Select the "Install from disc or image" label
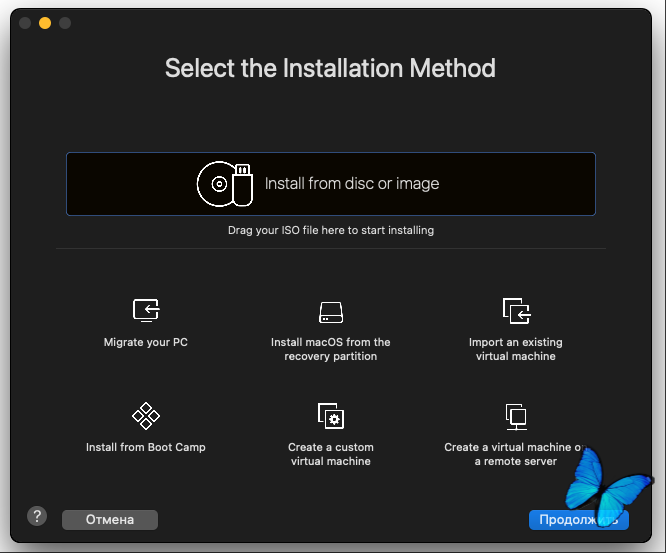 (352, 184)
